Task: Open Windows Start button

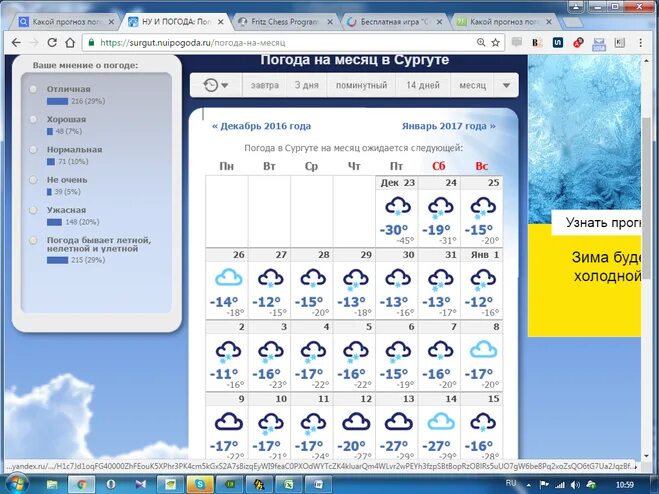Action: click(x=16, y=484)
